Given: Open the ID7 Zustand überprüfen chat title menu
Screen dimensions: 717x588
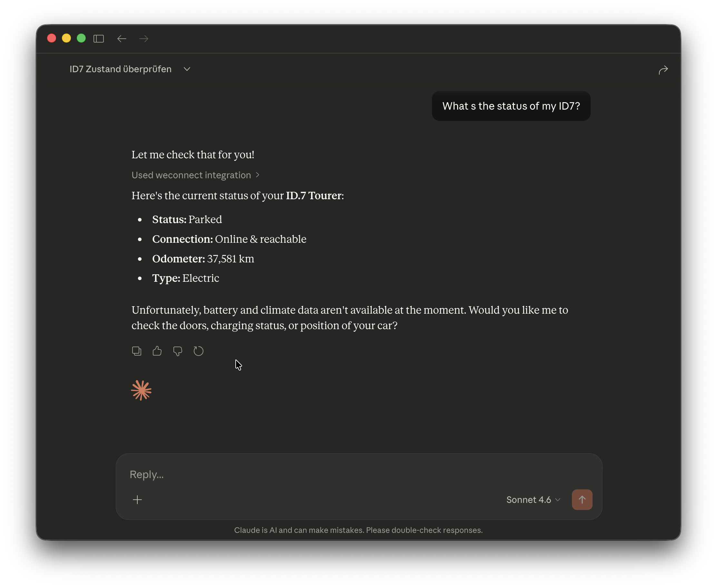Looking at the screenshot, I should (130, 69).
